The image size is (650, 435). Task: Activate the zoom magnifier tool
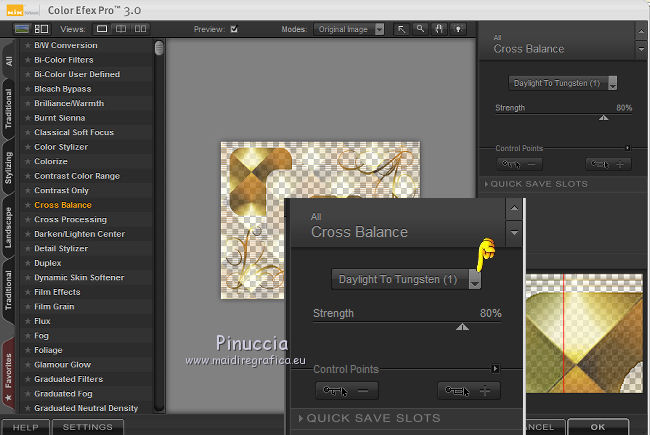tap(420, 29)
